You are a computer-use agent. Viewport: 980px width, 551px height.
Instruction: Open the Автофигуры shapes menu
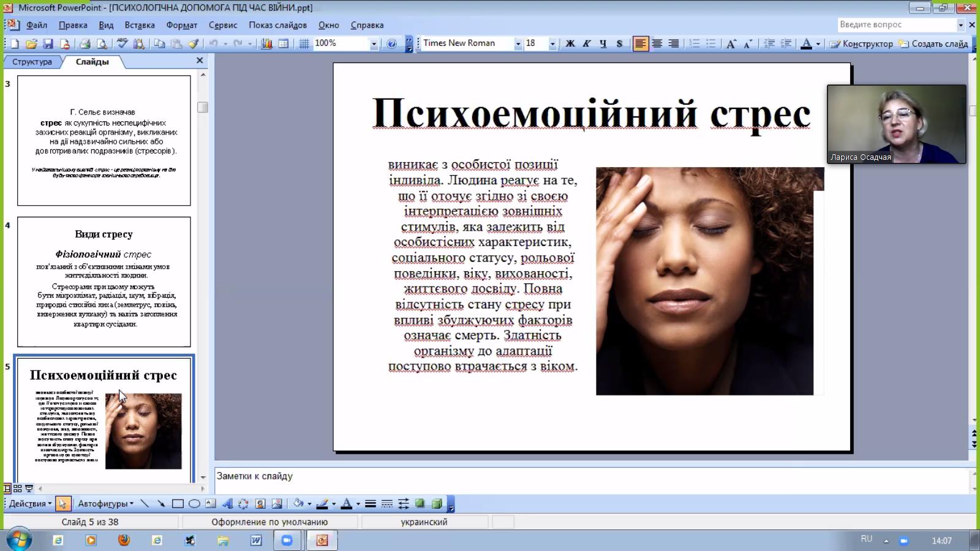coord(105,504)
